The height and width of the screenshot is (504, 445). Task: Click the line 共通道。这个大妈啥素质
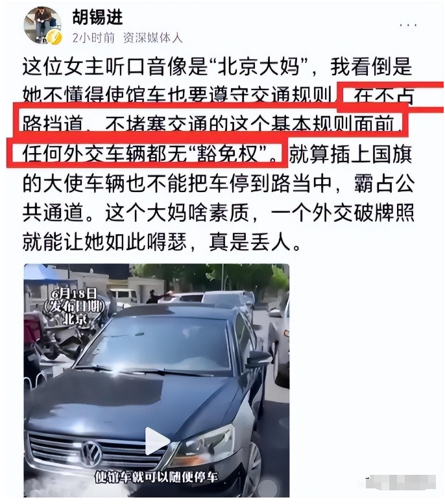pyautogui.click(x=136, y=213)
